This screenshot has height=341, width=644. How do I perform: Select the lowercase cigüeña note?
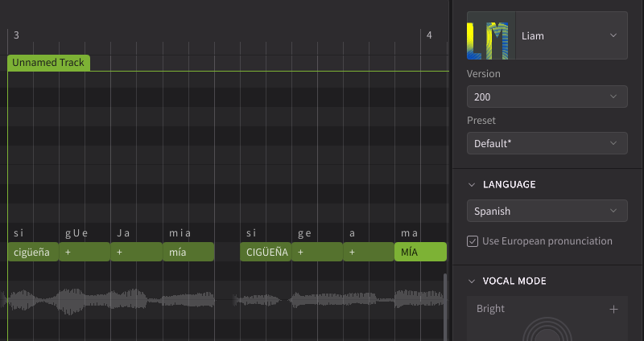pyautogui.click(x=33, y=252)
